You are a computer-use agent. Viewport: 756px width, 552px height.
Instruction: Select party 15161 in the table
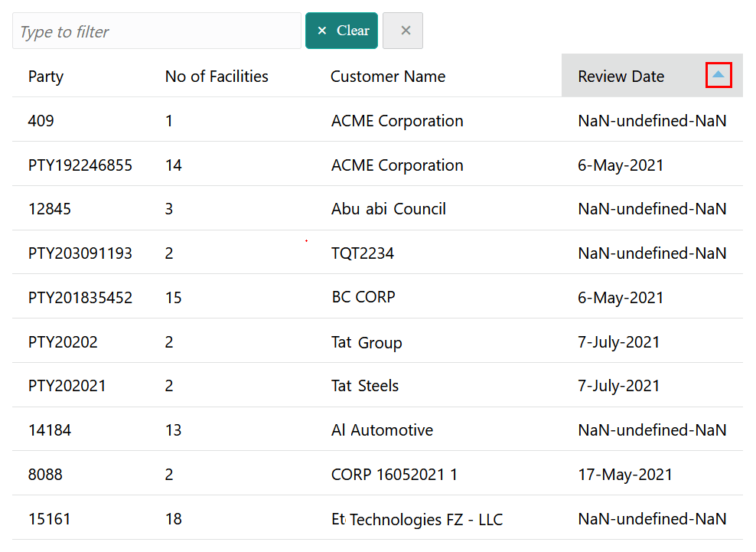pyautogui.click(x=50, y=519)
